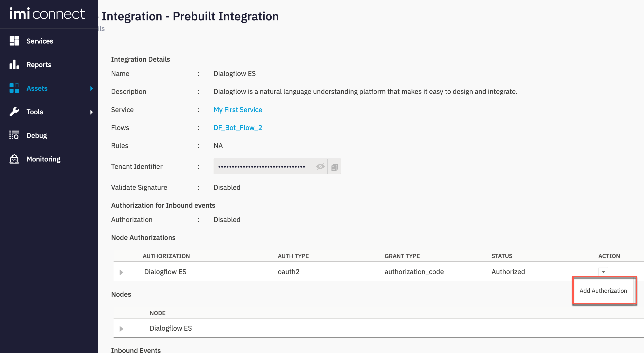The image size is (644, 353).
Task: Click the Tenant Identifier masked field
Action: tap(270, 166)
